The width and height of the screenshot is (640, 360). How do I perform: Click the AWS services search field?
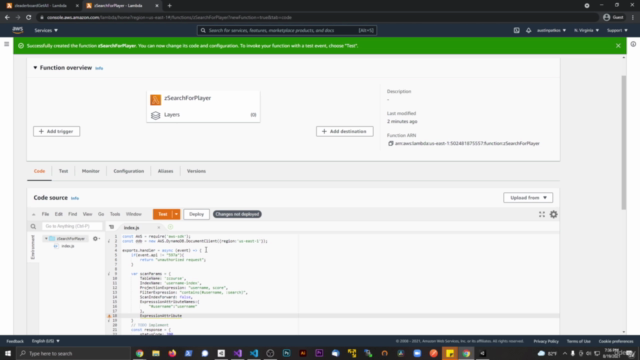pyautogui.click(x=287, y=30)
